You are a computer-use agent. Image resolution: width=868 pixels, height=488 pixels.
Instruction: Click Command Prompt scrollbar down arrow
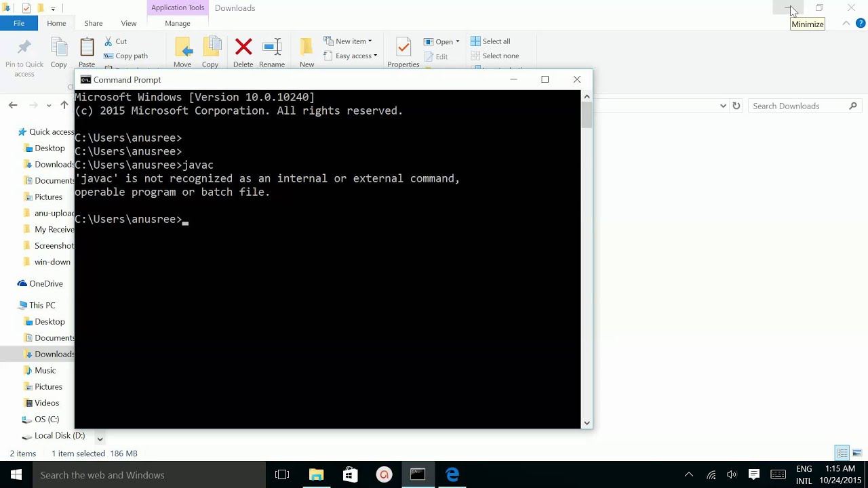pyautogui.click(x=587, y=423)
